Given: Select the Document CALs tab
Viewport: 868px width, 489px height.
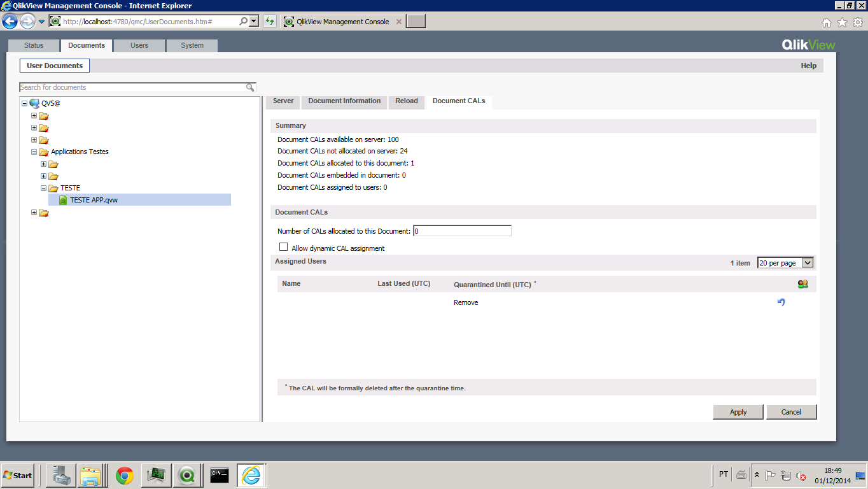Looking at the screenshot, I should tap(459, 101).
